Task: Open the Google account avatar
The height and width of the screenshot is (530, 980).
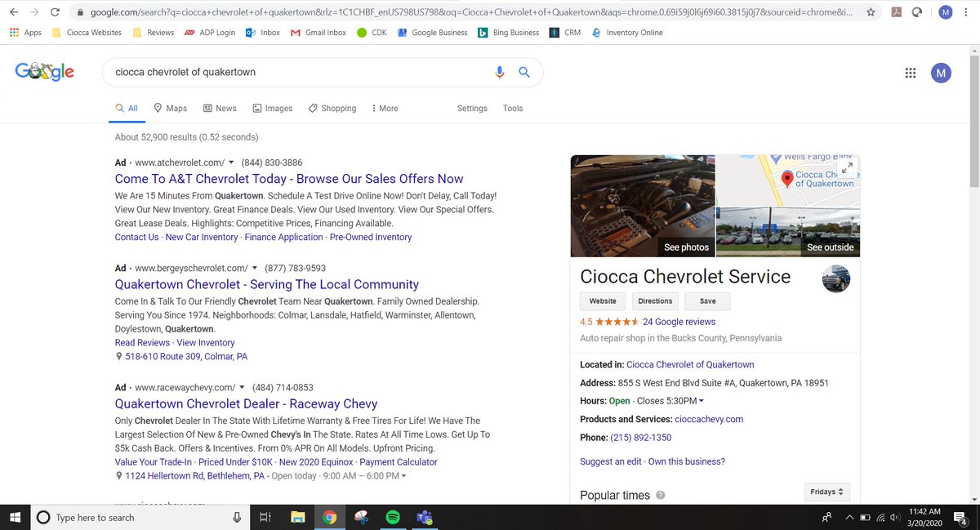Action: click(x=941, y=73)
